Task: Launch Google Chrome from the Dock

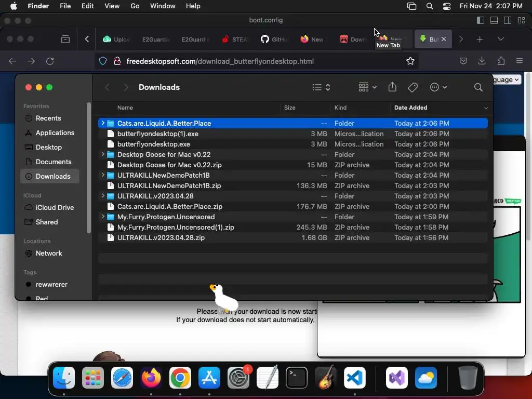Action: (x=180, y=378)
